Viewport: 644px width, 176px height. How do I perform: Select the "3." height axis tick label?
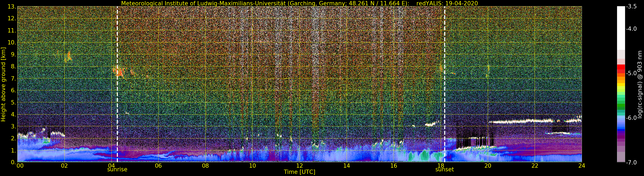[13, 126]
